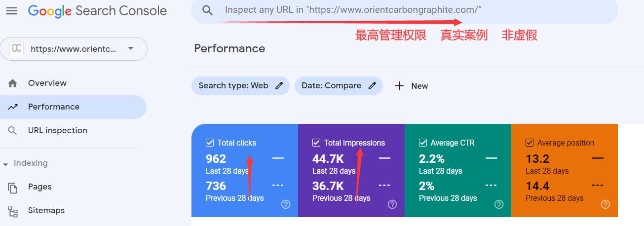
Task: Edit the Date: Compare filter
Action: [x=339, y=86]
